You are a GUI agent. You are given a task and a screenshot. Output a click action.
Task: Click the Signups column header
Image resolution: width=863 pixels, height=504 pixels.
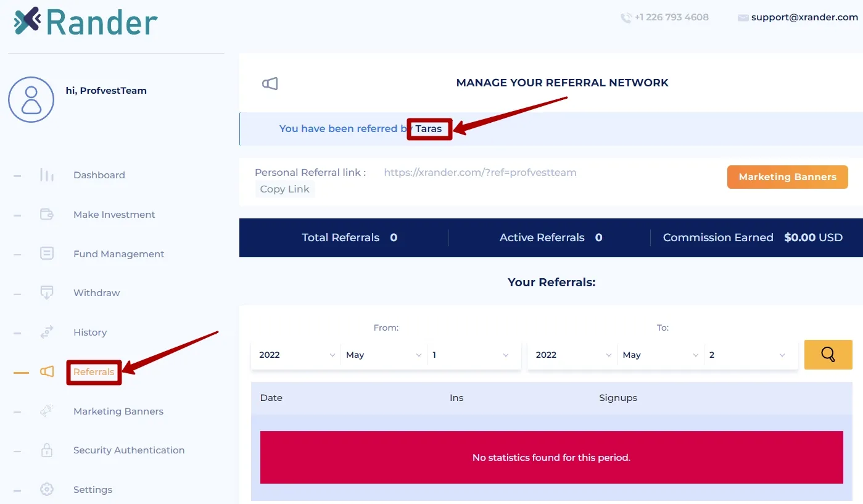(x=618, y=398)
